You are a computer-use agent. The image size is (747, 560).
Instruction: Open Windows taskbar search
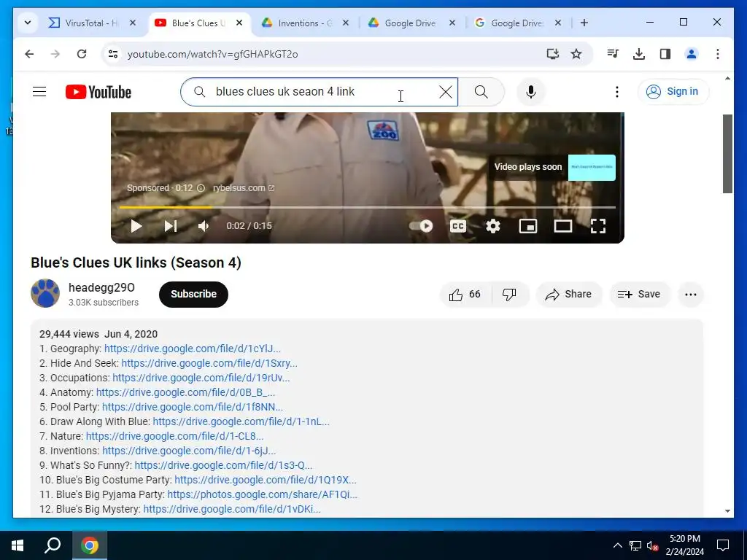(53, 545)
